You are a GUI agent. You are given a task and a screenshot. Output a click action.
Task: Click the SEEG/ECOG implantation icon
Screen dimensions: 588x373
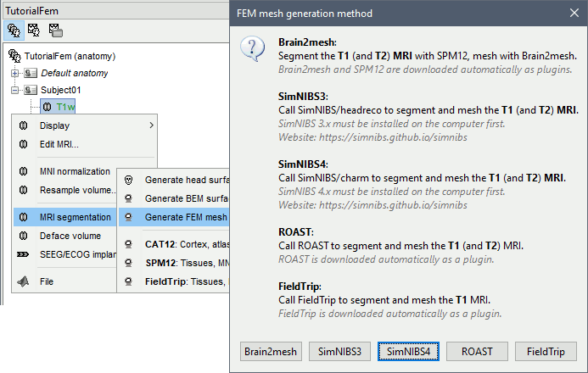click(x=24, y=254)
